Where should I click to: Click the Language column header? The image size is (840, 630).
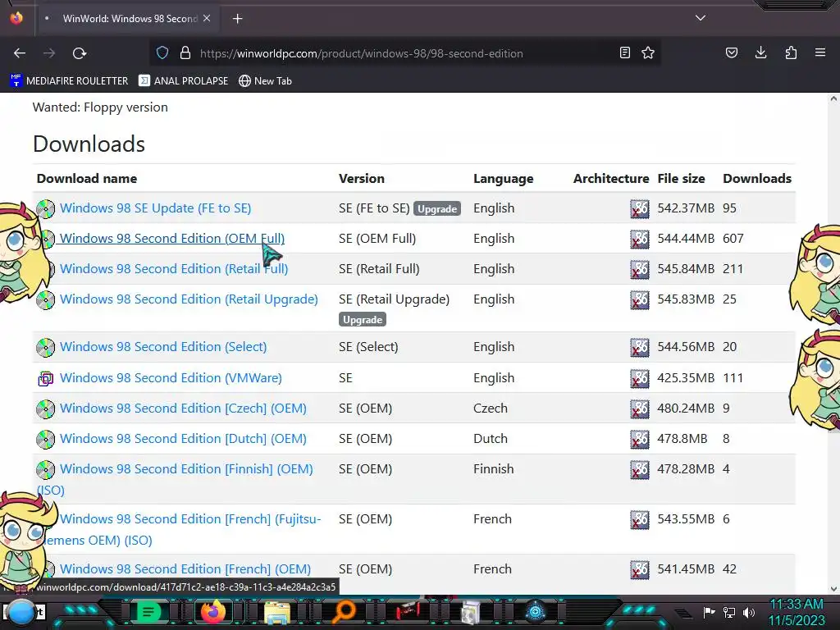[x=504, y=178]
